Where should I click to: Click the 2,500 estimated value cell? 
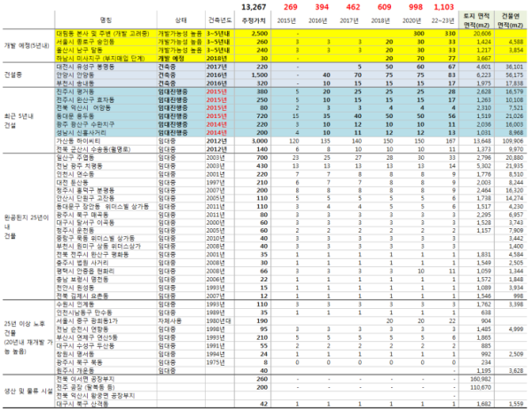coord(260,33)
